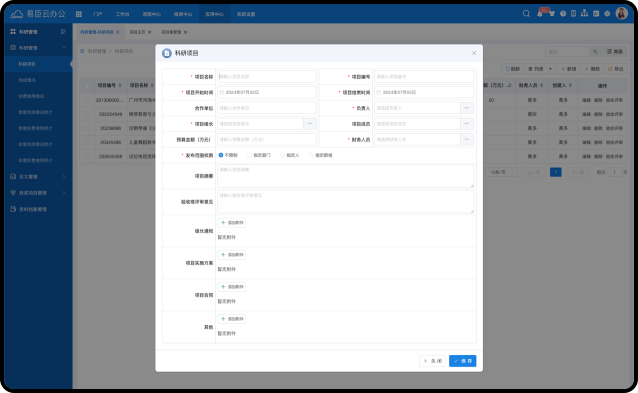Open the notification bell with red badge
Viewport: 638px width, 393px height.
click(x=540, y=14)
